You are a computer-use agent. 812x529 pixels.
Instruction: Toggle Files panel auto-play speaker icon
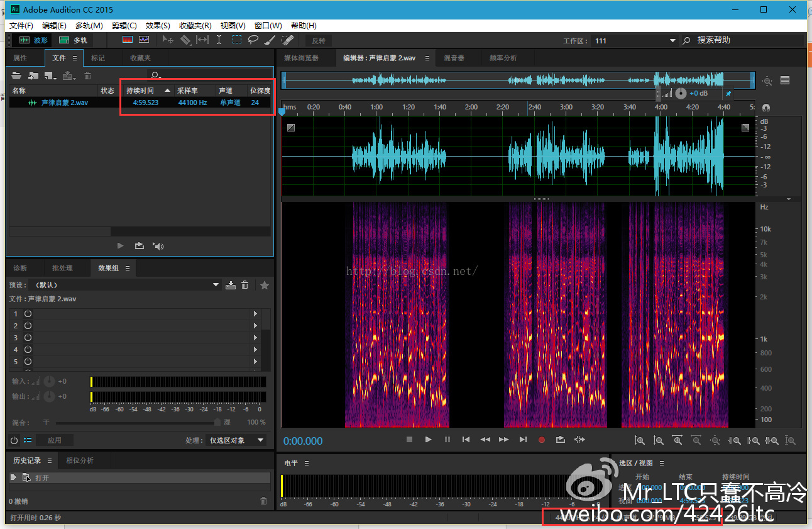point(158,246)
